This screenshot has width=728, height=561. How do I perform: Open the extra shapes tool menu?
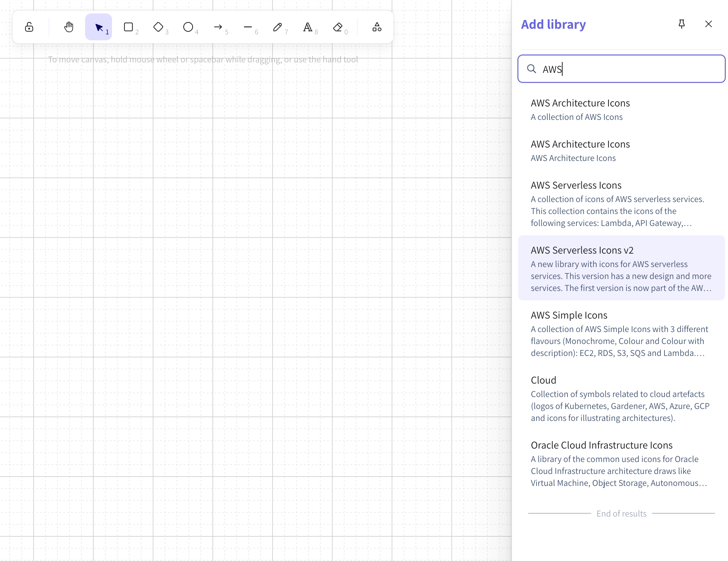click(376, 27)
